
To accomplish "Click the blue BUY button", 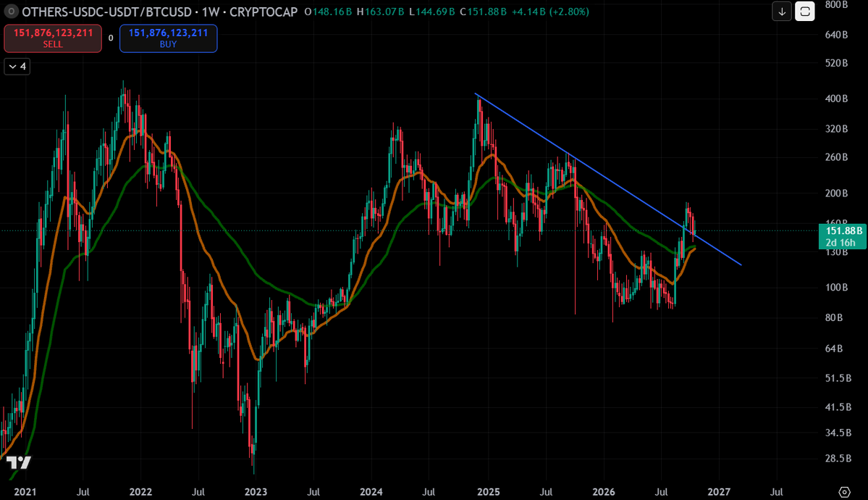I will tap(168, 38).
